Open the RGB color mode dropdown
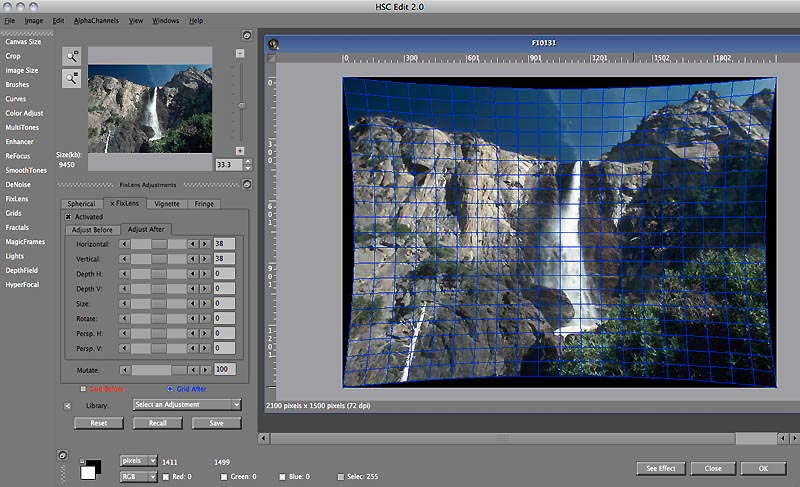This screenshot has width=800, height=487. (139, 476)
